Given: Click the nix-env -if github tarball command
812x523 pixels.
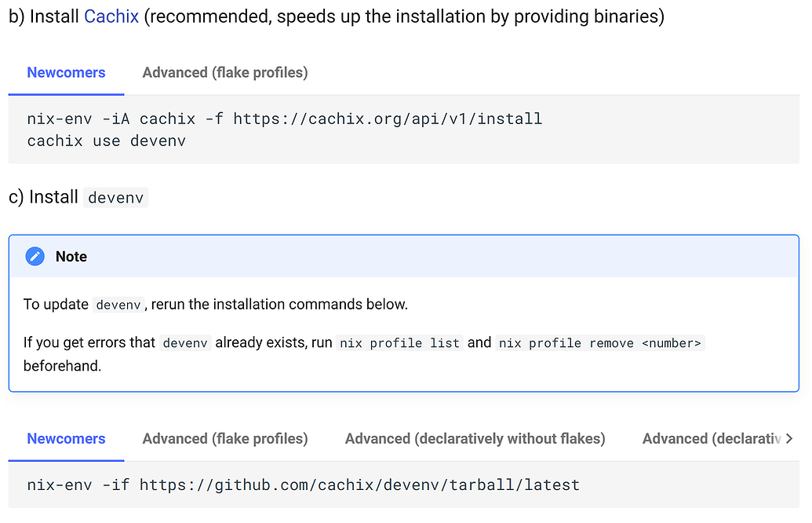Looking at the screenshot, I should click(x=303, y=485).
